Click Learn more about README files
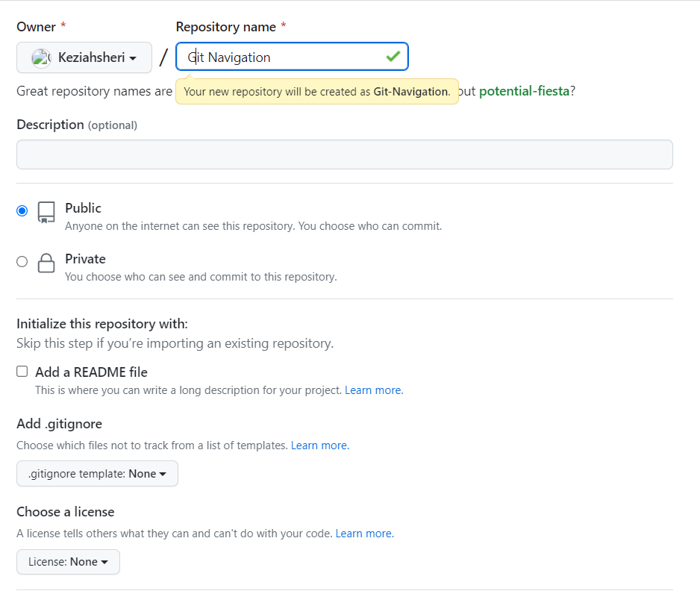Viewport: 700px width, 591px height. [x=373, y=390]
